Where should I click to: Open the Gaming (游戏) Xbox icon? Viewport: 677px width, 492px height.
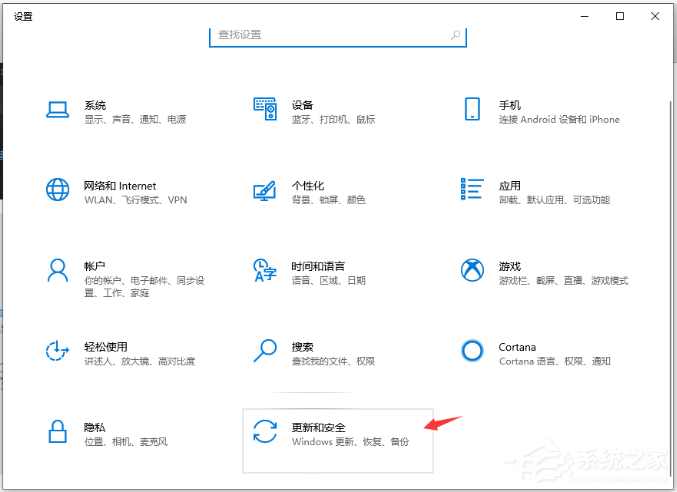point(472,270)
